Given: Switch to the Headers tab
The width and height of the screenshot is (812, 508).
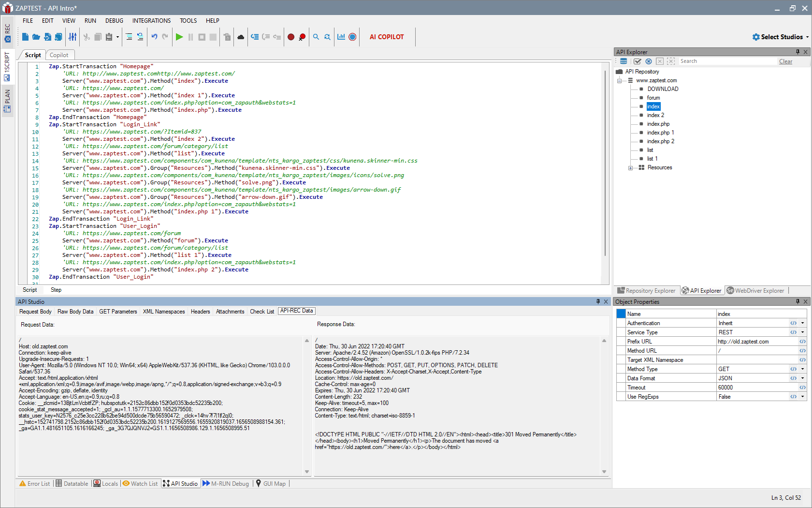Looking at the screenshot, I should 200,312.
